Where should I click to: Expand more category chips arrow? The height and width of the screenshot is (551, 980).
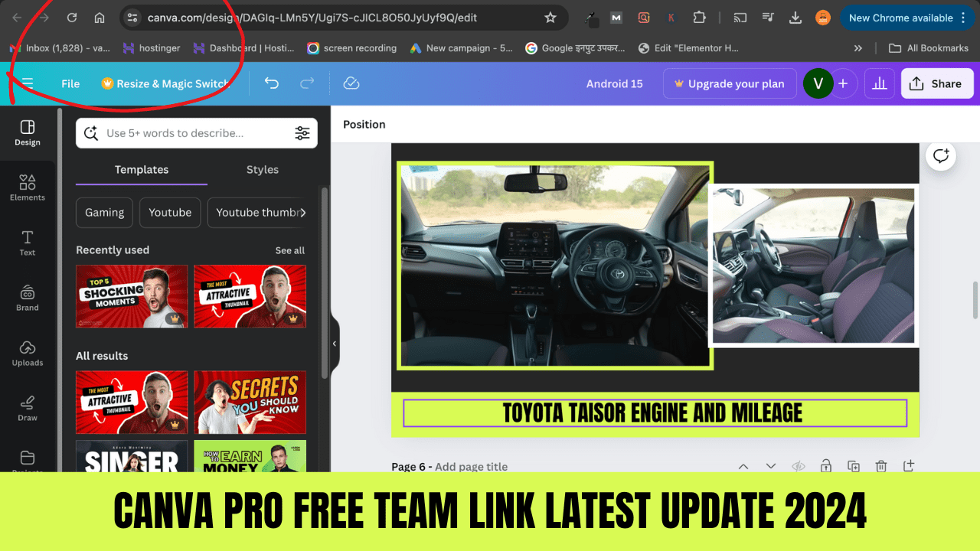(302, 213)
